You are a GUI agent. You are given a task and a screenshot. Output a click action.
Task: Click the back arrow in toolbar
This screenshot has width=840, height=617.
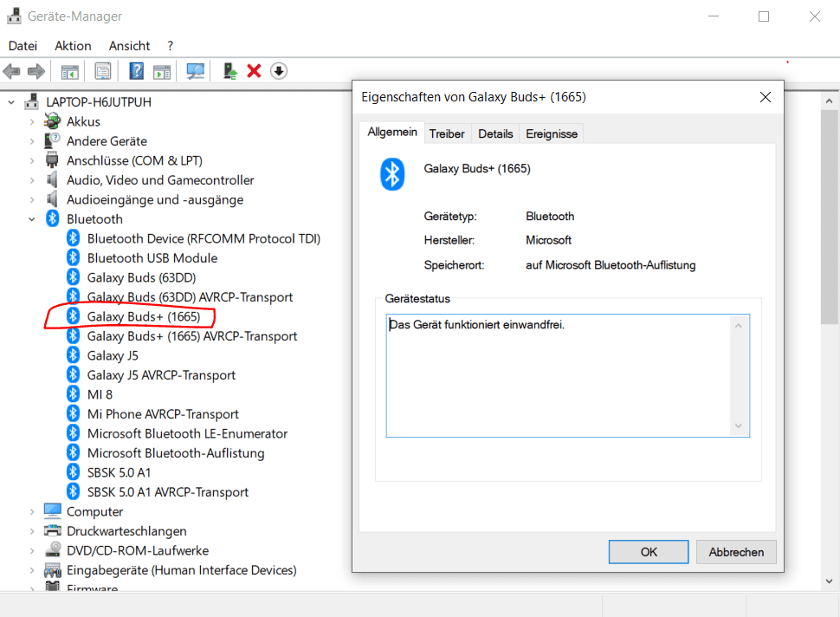point(12,71)
